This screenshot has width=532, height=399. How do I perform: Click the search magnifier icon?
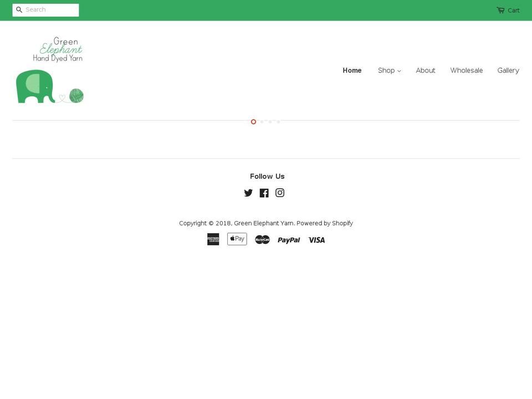19,10
